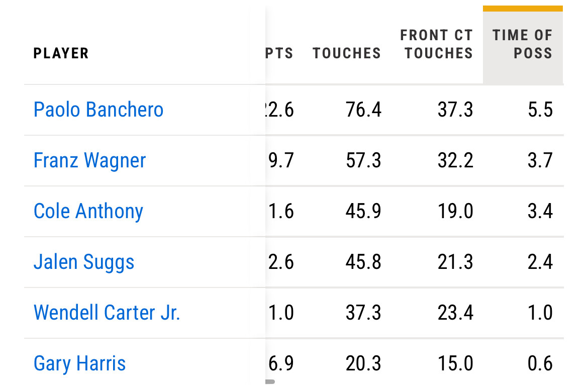The width and height of the screenshot is (588, 385).
Task: Open Jalen Suggs player profile
Action: [x=83, y=262]
